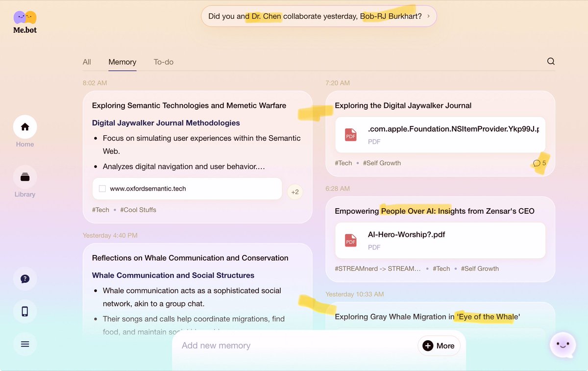Click the Me.bot logo

click(x=25, y=22)
